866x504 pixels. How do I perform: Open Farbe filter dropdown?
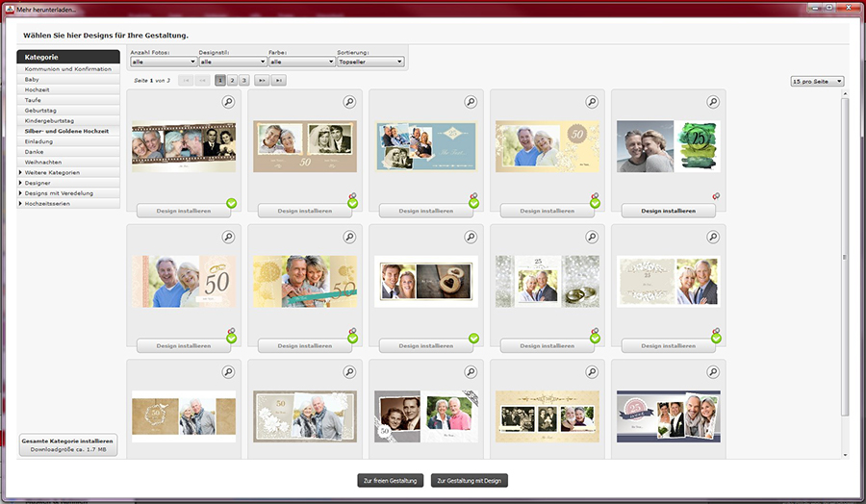[301, 62]
